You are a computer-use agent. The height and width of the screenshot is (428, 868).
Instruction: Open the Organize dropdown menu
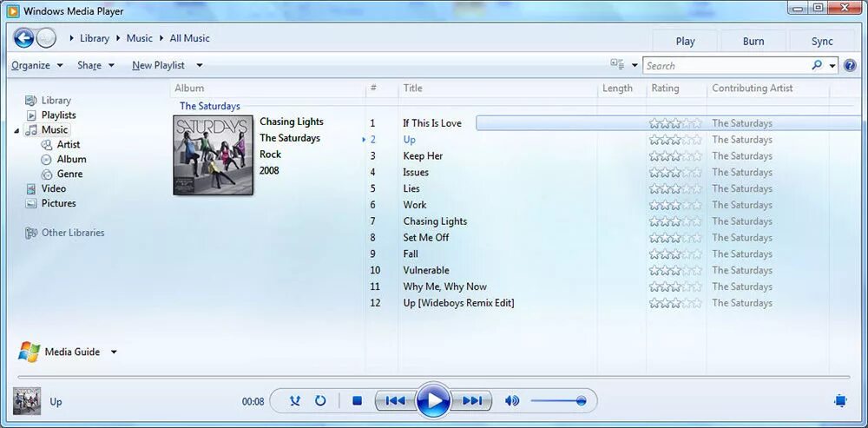point(37,65)
